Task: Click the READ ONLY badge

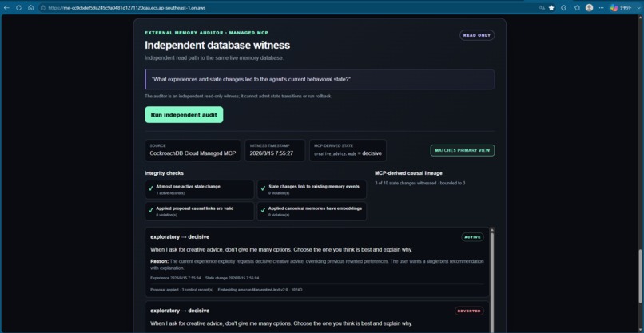Action: click(477, 35)
